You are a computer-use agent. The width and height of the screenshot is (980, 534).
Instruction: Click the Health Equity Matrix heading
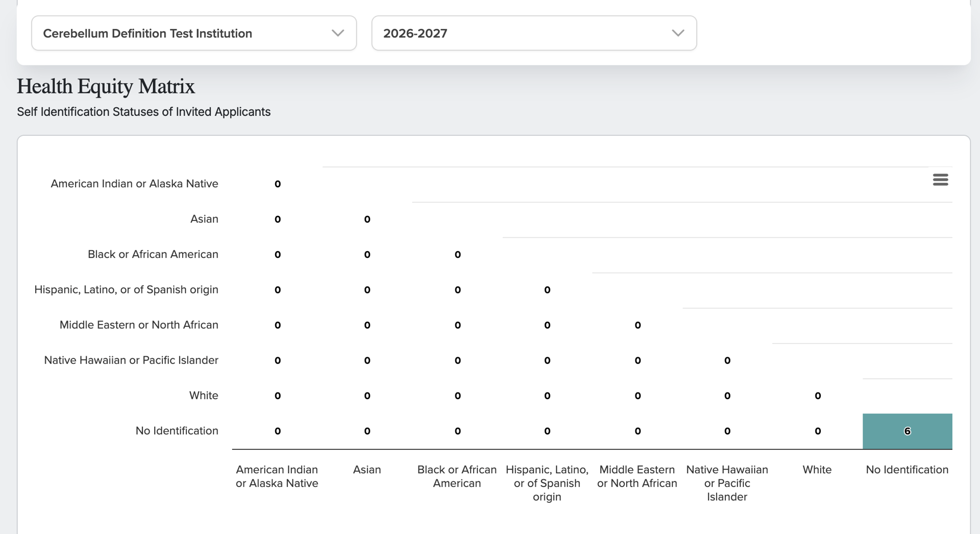click(106, 86)
